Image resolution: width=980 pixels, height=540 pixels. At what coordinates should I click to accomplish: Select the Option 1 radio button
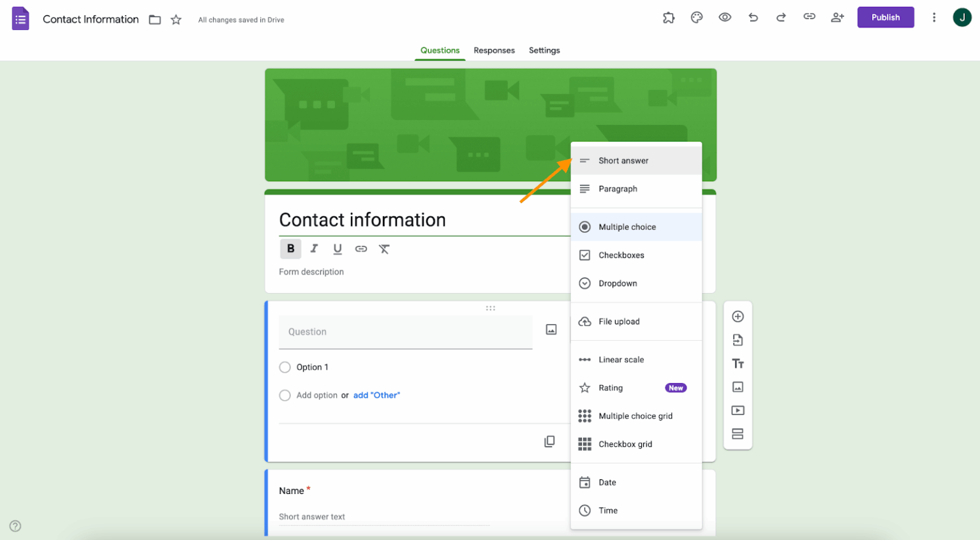285,367
